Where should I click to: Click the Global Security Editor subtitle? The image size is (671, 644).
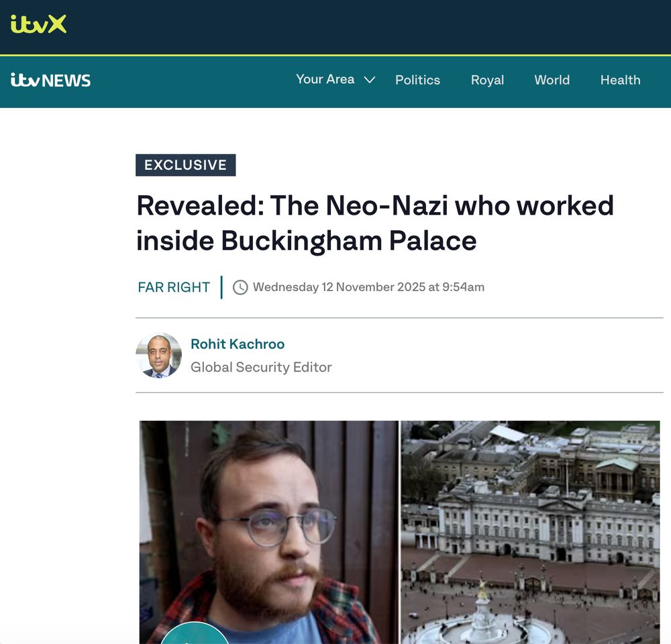point(261,367)
